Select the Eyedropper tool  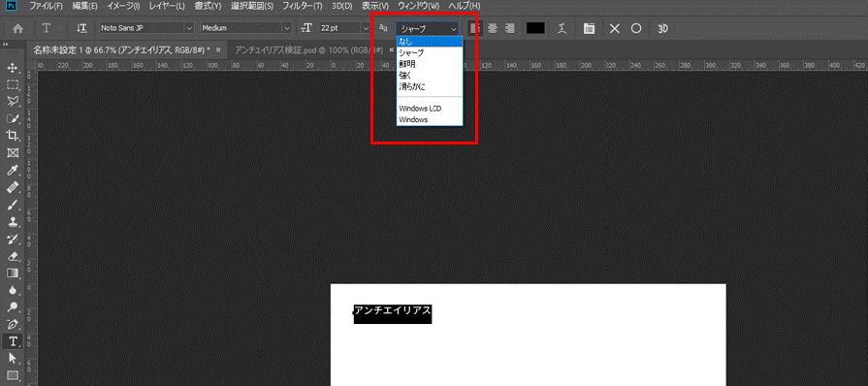[x=13, y=170]
